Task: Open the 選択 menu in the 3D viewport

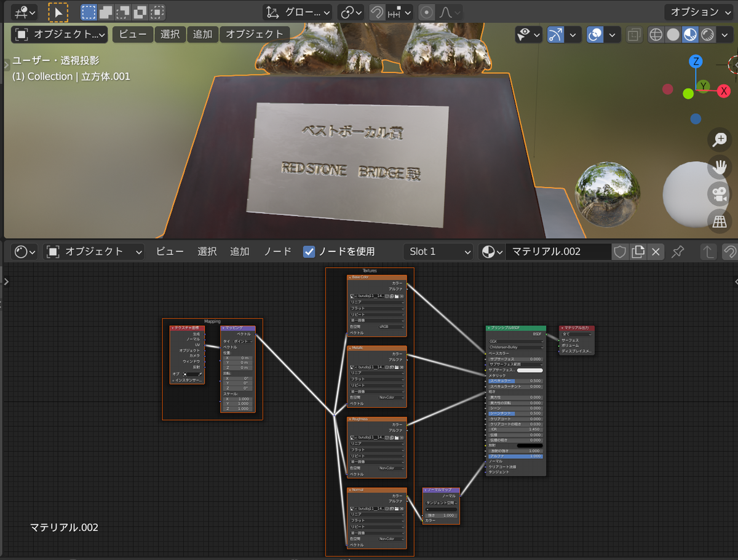Action: (170, 34)
